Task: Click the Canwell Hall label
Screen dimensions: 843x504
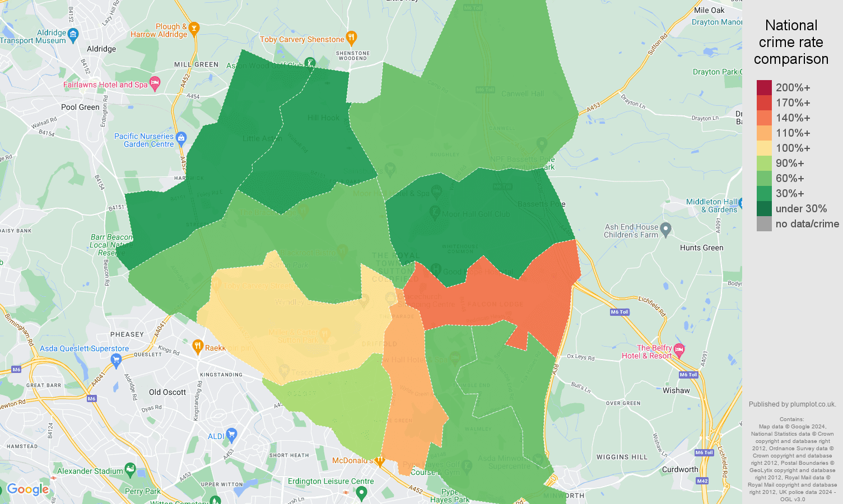Action: tap(523, 94)
